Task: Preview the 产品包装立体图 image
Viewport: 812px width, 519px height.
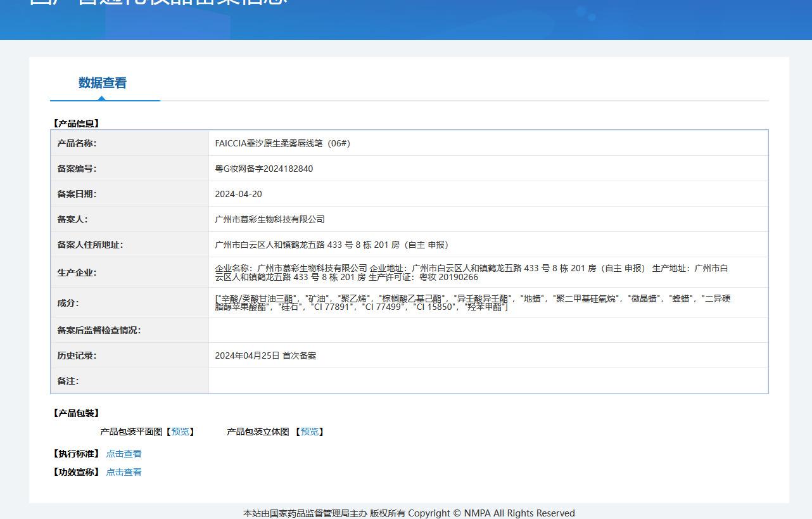Action: click(310, 432)
